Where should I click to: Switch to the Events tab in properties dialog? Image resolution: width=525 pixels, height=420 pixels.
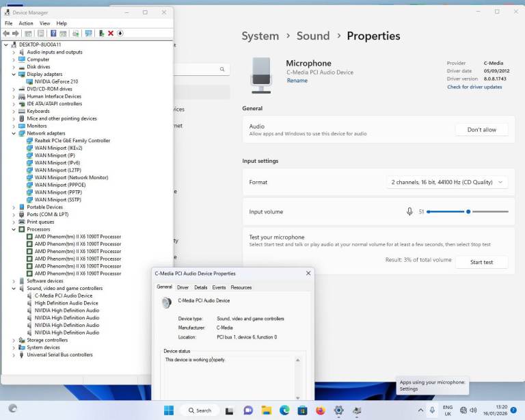(219, 287)
